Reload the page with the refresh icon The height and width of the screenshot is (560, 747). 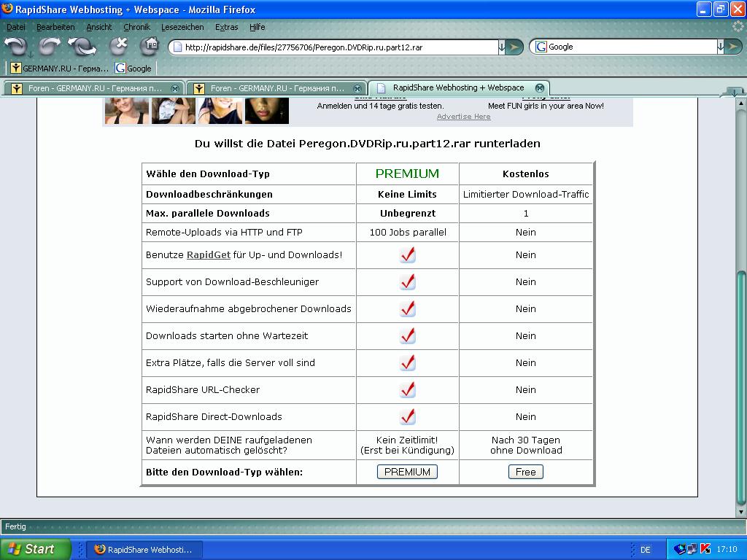point(82,47)
